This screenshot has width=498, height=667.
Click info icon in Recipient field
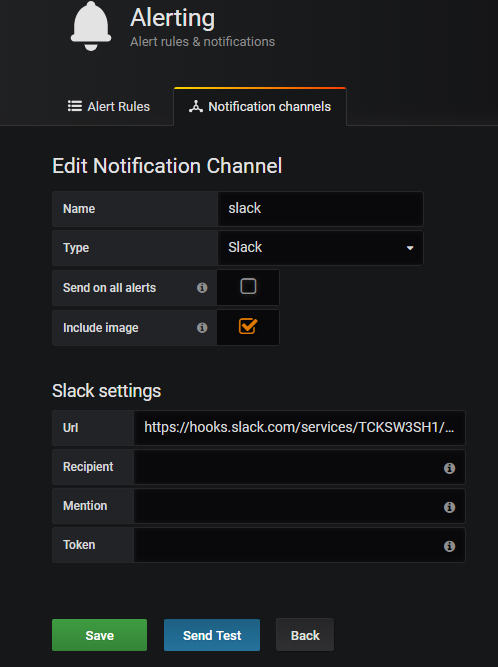(x=450, y=468)
